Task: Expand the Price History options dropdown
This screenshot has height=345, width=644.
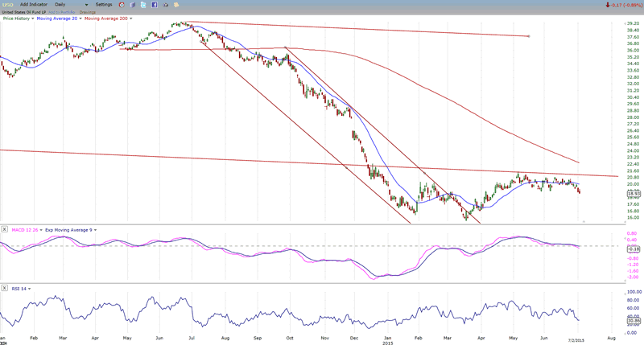Action: tap(32, 18)
